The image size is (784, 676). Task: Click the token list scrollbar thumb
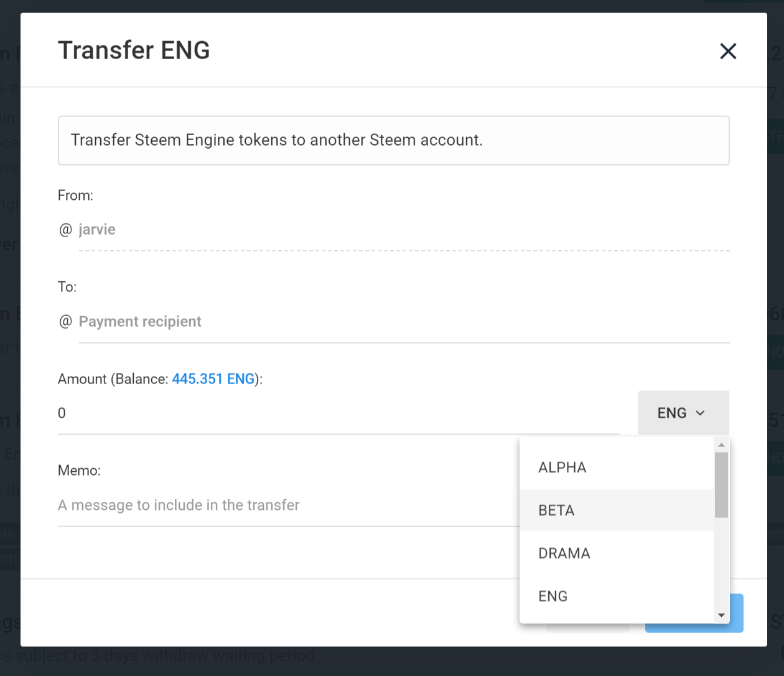721,484
